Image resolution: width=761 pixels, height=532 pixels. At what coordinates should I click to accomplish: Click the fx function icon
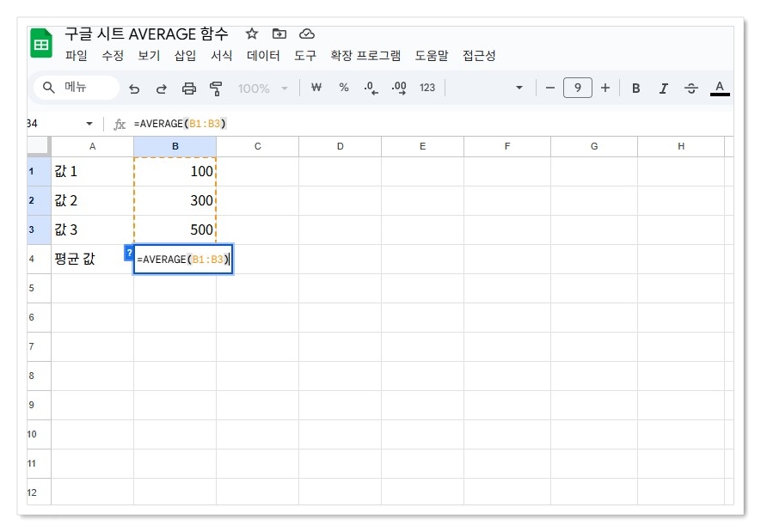[120, 124]
